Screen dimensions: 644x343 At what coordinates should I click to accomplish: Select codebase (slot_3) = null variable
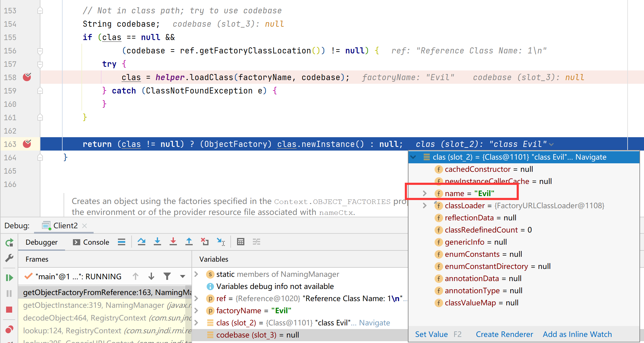[x=300, y=335]
